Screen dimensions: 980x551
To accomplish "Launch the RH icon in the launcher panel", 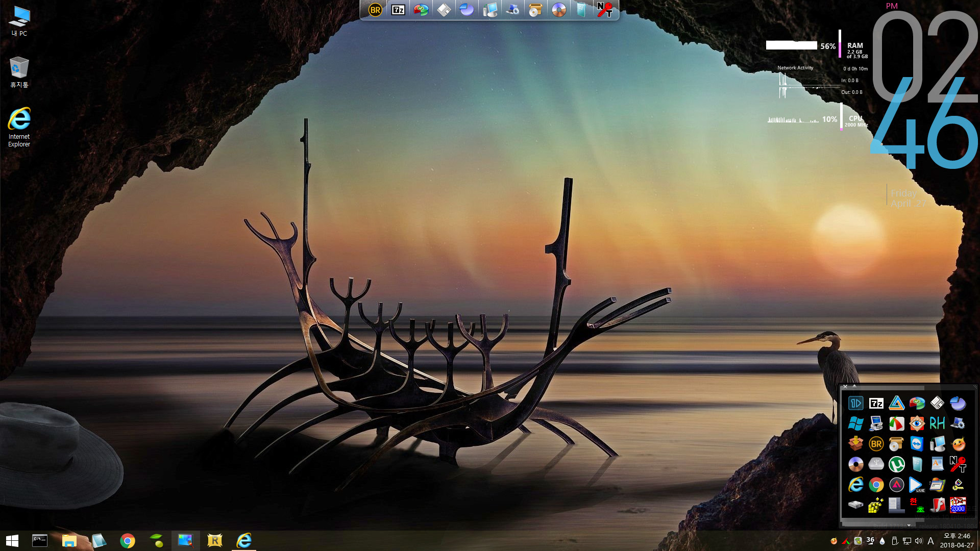I will [937, 423].
